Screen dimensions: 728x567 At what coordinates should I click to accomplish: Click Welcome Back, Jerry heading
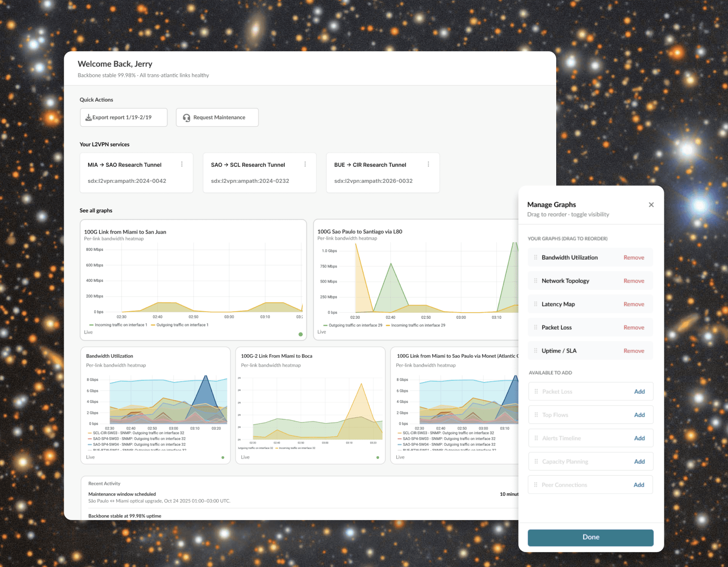coord(115,64)
